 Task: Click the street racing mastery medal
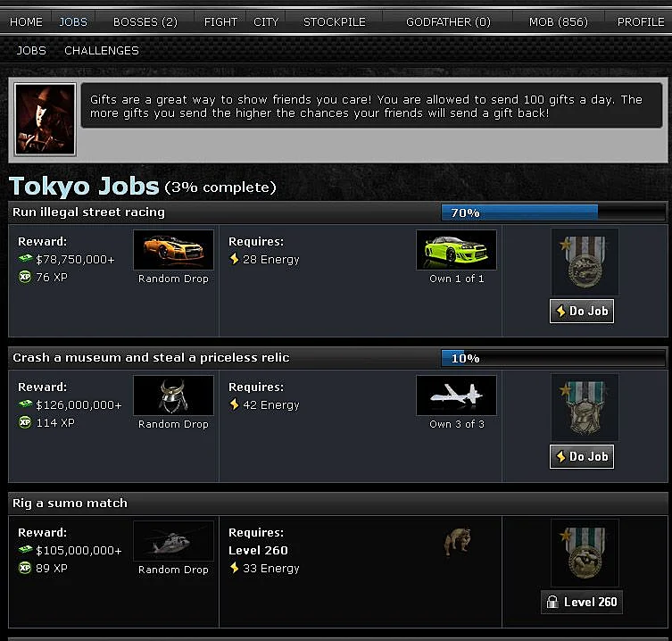pos(585,262)
